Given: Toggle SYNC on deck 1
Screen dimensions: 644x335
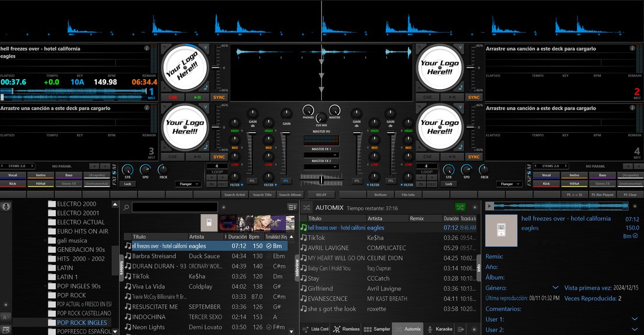Looking at the screenshot, I should [219, 97].
